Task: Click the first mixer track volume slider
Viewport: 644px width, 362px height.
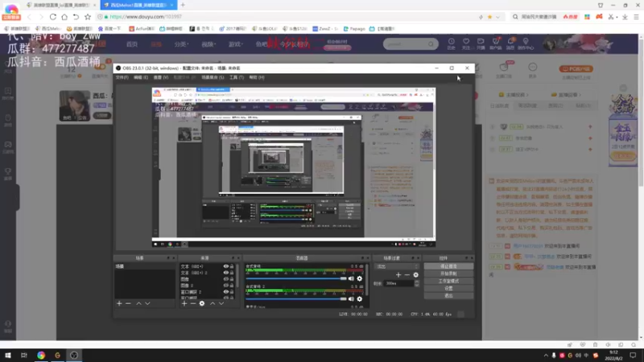Action: (296, 278)
